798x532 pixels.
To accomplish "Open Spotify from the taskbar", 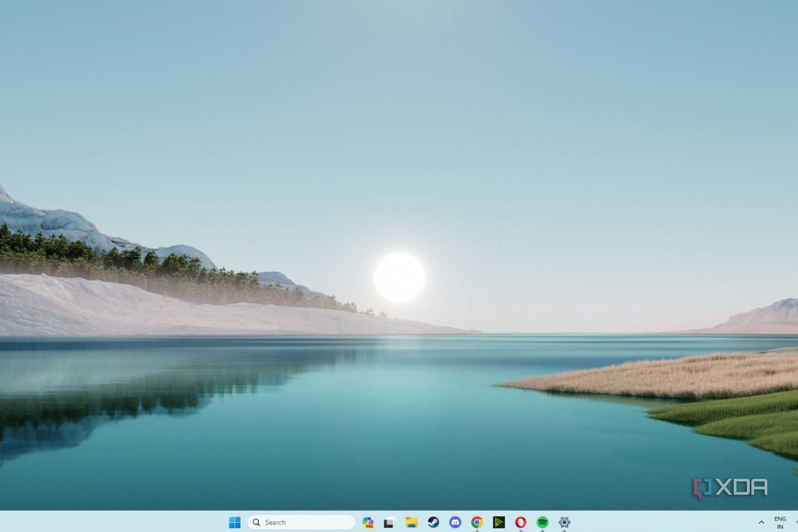I will 543,522.
